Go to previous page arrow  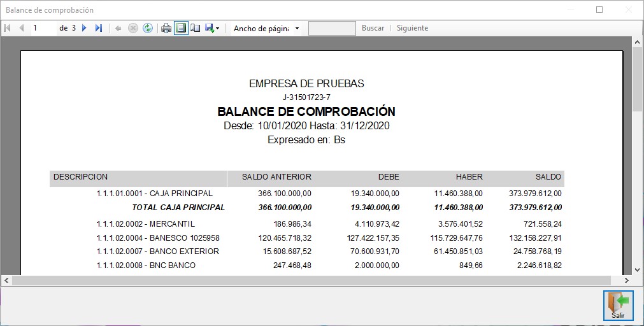pyautogui.click(x=22, y=28)
